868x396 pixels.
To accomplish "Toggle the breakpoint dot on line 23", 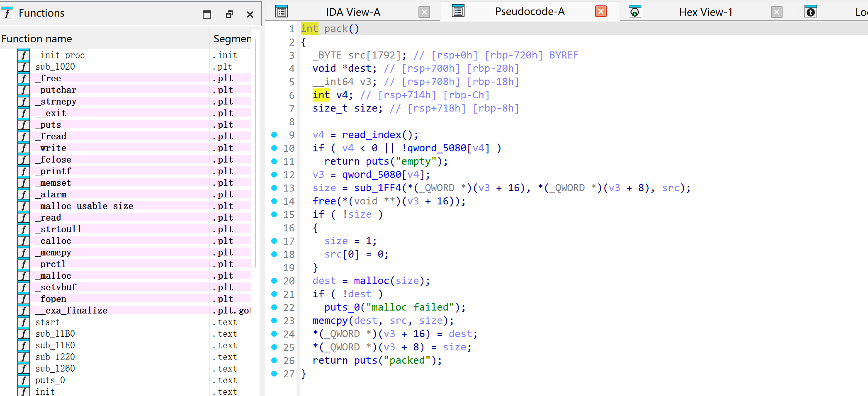I will coord(274,320).
